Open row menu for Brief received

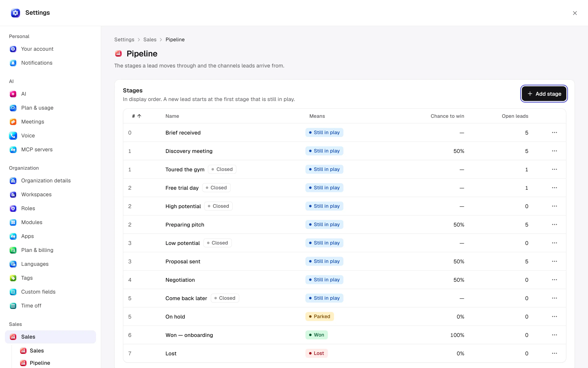554,132
